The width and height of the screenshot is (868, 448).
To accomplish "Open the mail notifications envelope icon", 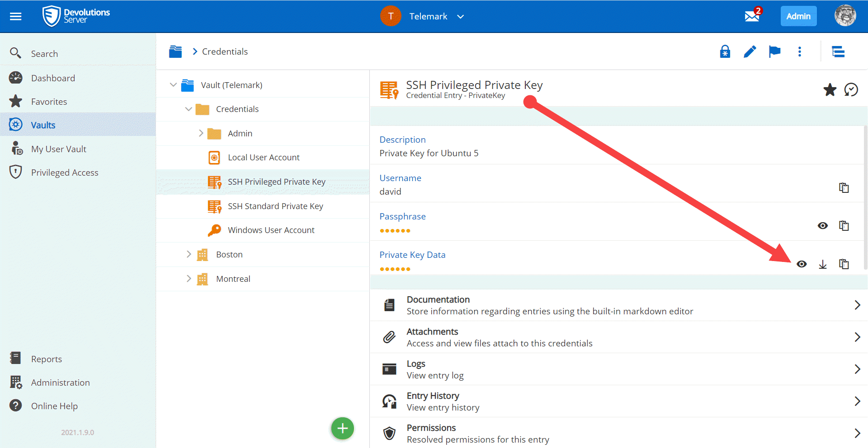I will coord(751,16).
